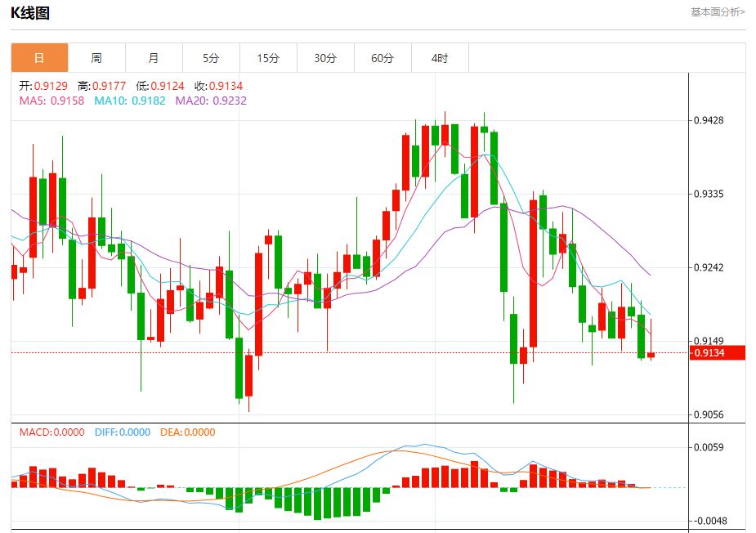Screen dimensions: 756x533
Task: Click the K线图 heading
Action: click(x=30, y=13)
